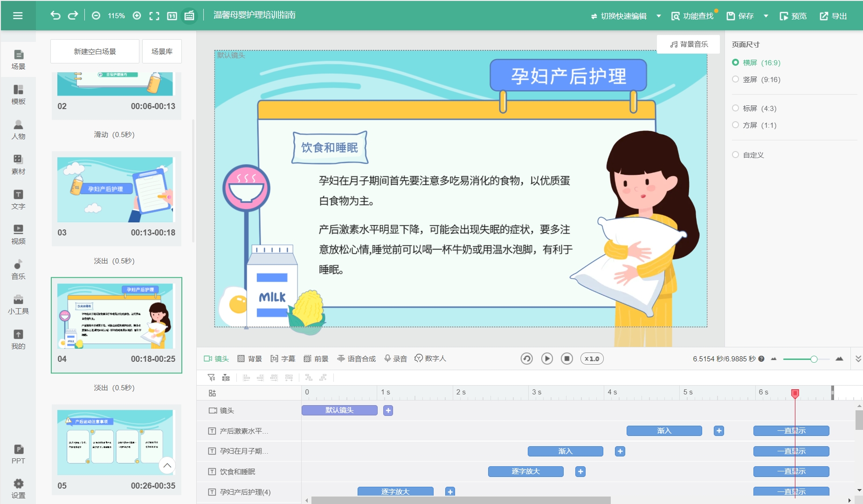Open the hamburger main menu

click(x=18, y=16)
